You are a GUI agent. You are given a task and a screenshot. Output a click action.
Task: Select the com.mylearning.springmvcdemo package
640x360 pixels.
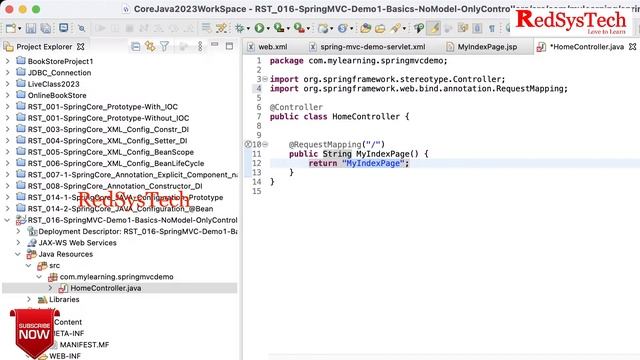(116, 277)
